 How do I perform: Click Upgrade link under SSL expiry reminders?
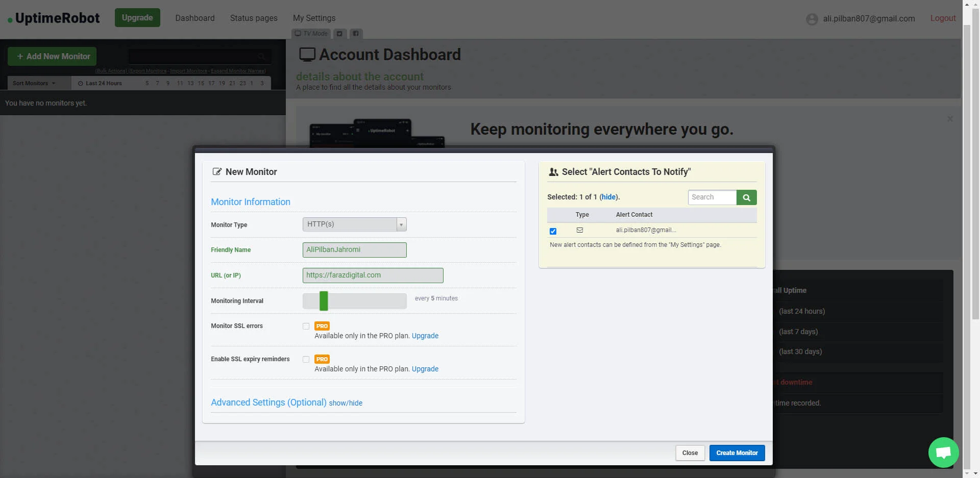pyautogui.click(x=425, y=369)
